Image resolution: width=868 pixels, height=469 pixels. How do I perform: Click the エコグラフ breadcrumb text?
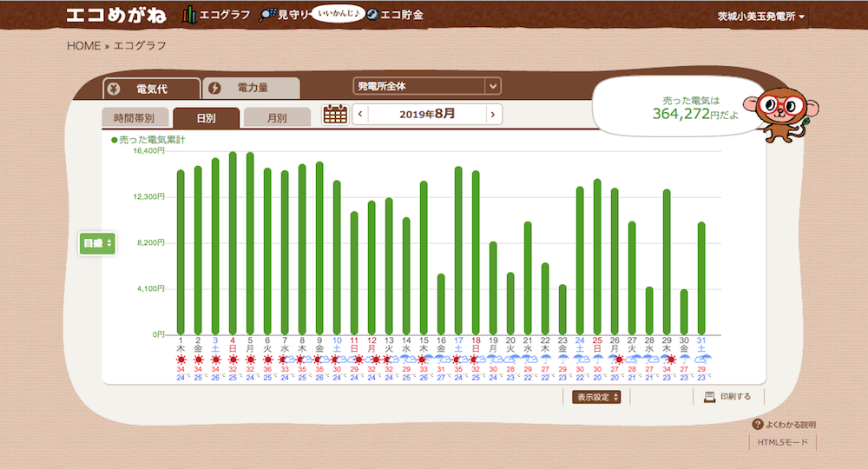coord(140,46)
